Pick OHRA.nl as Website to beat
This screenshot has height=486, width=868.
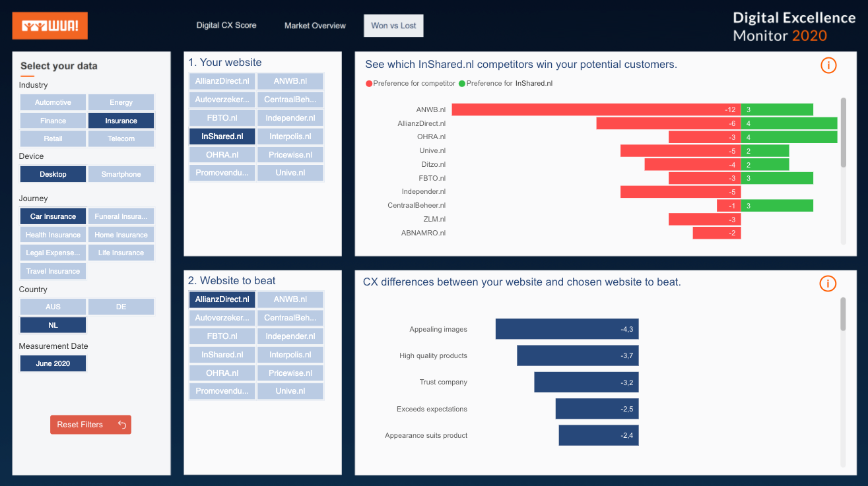click(222, 373)
